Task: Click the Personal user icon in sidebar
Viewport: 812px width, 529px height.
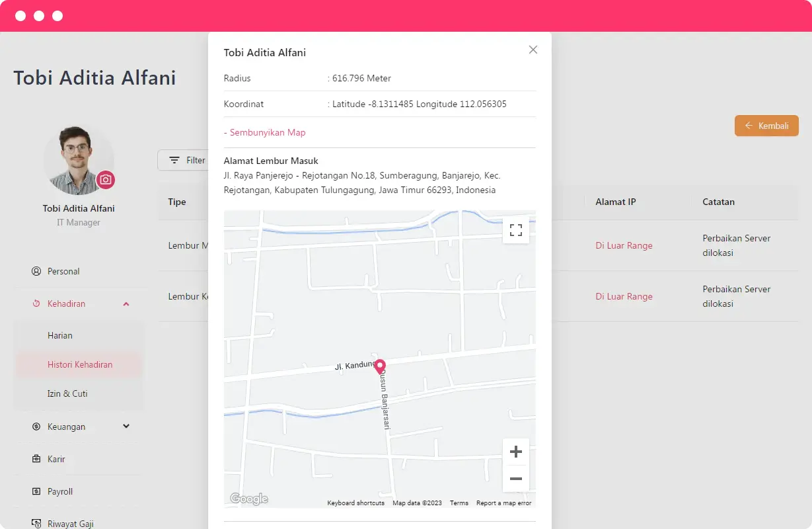Action: (36, 271)
